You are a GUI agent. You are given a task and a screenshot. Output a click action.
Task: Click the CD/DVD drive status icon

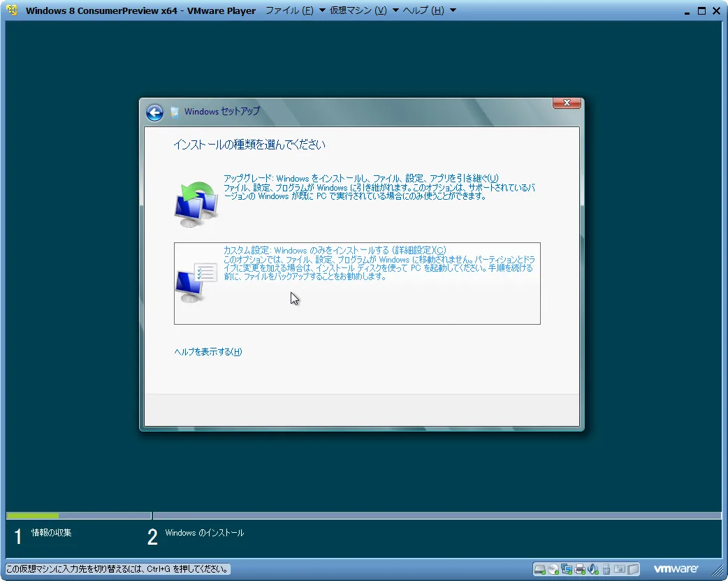tap(553, 569)
